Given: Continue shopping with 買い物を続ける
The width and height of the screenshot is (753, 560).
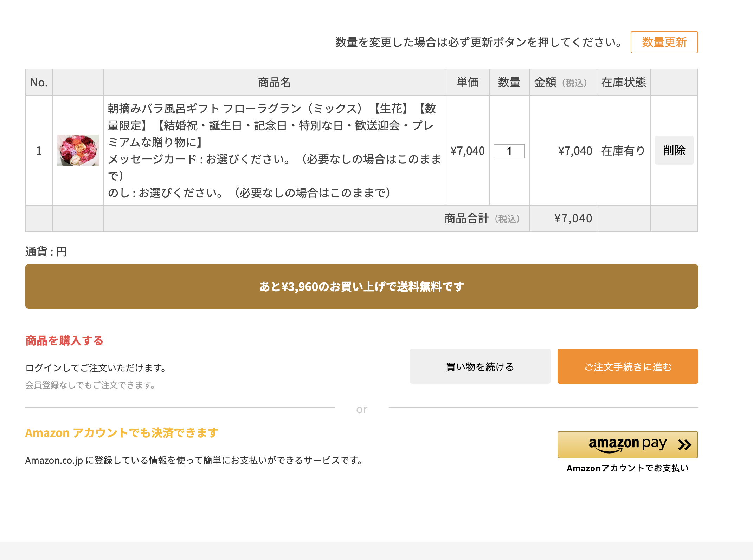Looking at the screenshot, I should click(480, 366).
